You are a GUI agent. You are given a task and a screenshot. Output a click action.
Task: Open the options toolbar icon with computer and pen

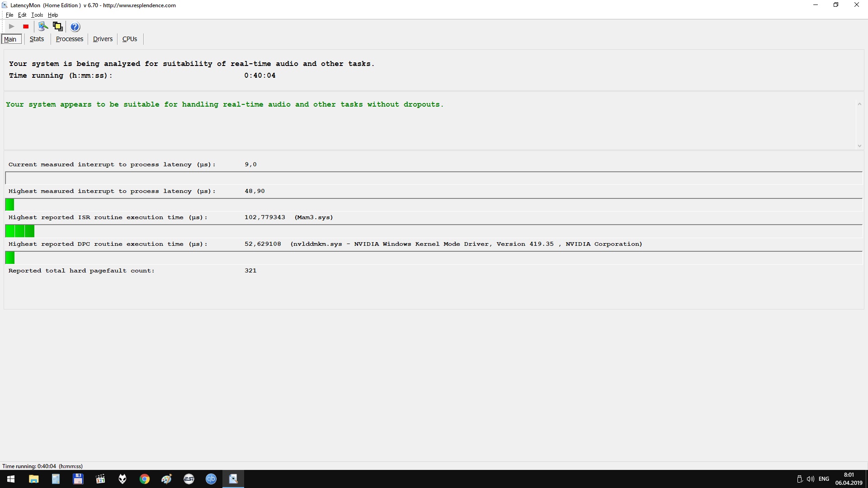[x=43, y=27]
